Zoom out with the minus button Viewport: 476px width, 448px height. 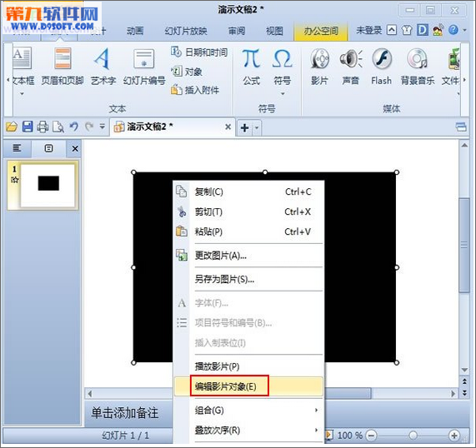[371, 436]
